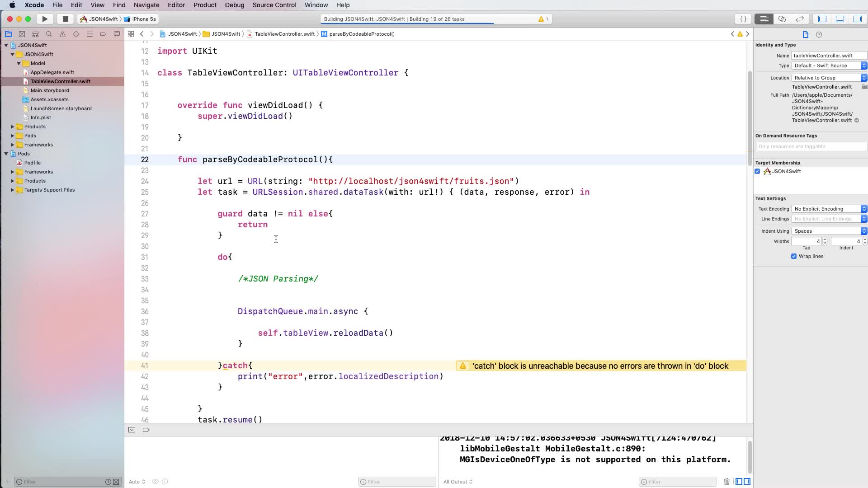Click the console Filter field
The height and width of the screenshot is (488, 868).
click(677, 482)
